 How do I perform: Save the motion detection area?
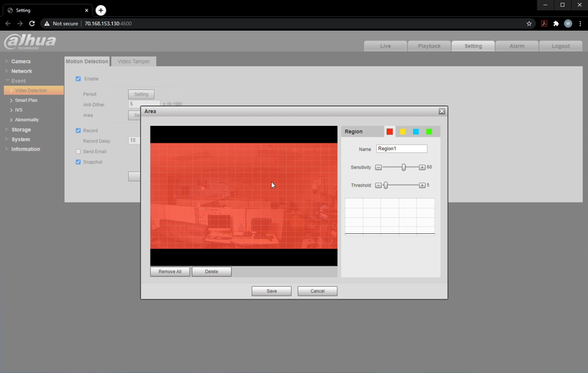[x=271, y=291]
